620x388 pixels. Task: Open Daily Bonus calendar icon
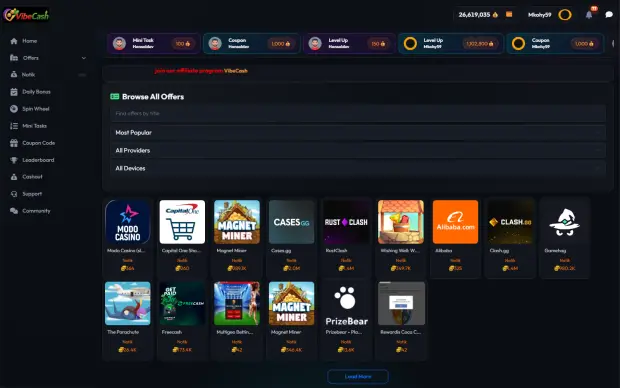14,92
